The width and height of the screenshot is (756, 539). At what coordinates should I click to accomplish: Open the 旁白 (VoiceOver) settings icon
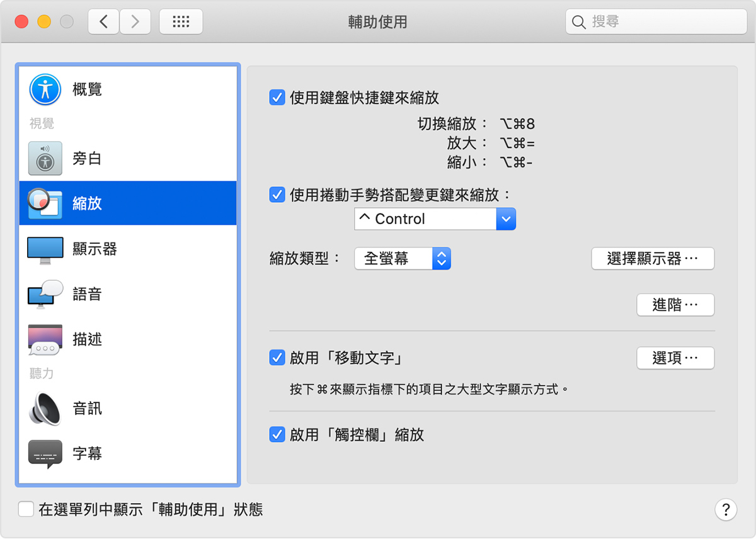click(44, 159)
